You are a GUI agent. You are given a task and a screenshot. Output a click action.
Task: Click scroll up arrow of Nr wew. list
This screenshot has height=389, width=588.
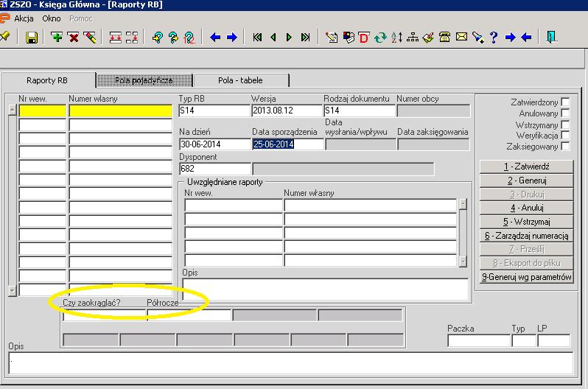13,110
